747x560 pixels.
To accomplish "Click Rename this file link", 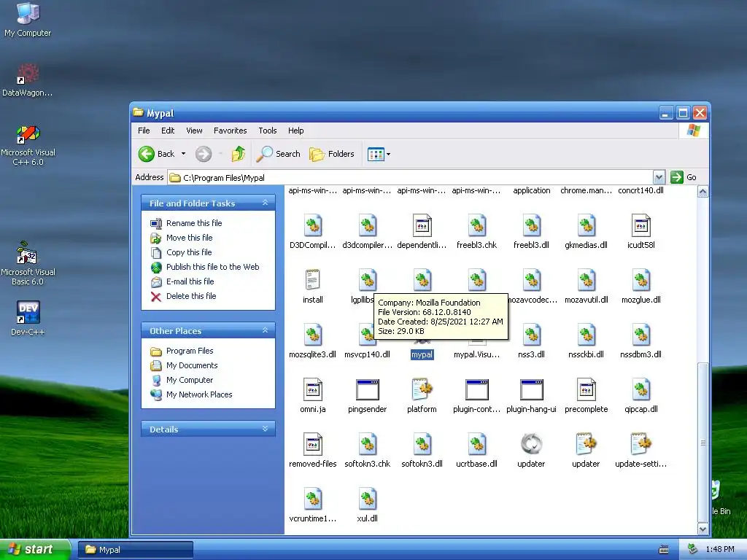I will [x=194, y=223].
